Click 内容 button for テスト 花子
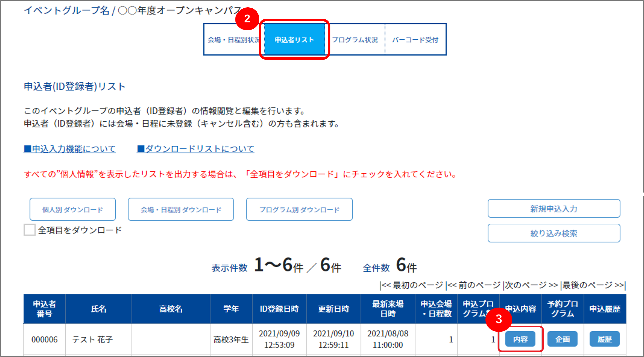Screen dimensions: 644x357 (520, 339)
